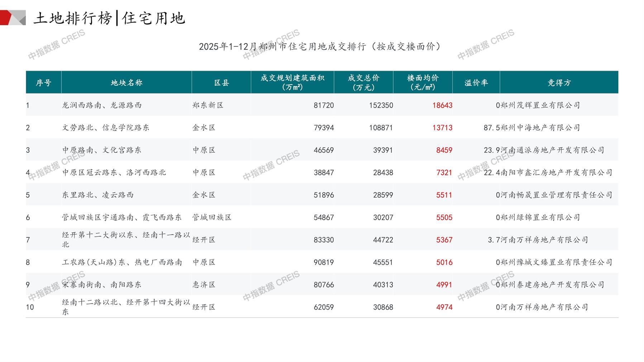Click the slide title 土地排行榜|住宅用地
Viewport: 644px width, 362px height.
coord(109,18)
